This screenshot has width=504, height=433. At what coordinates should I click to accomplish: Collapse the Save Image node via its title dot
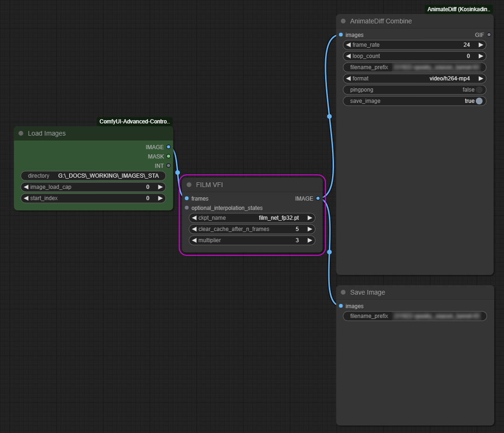click(343, 292)
